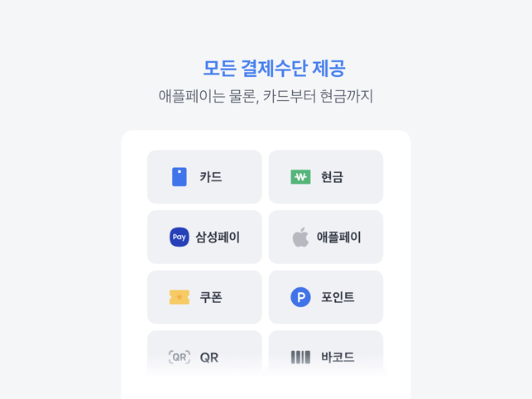The height and width of the screenshot is (399, 532).
Task: Click the green cash won icon
Action: coord(300,177)
